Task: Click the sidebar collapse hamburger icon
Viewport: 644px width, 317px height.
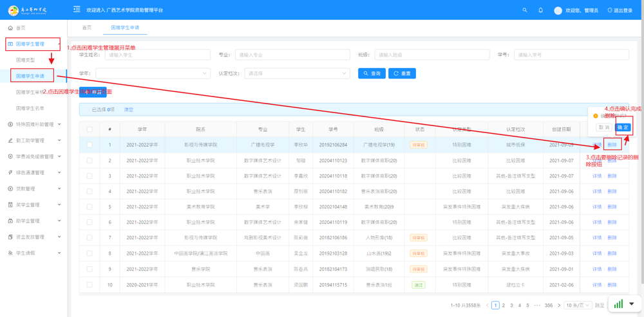Action: [x=77, y=10]
